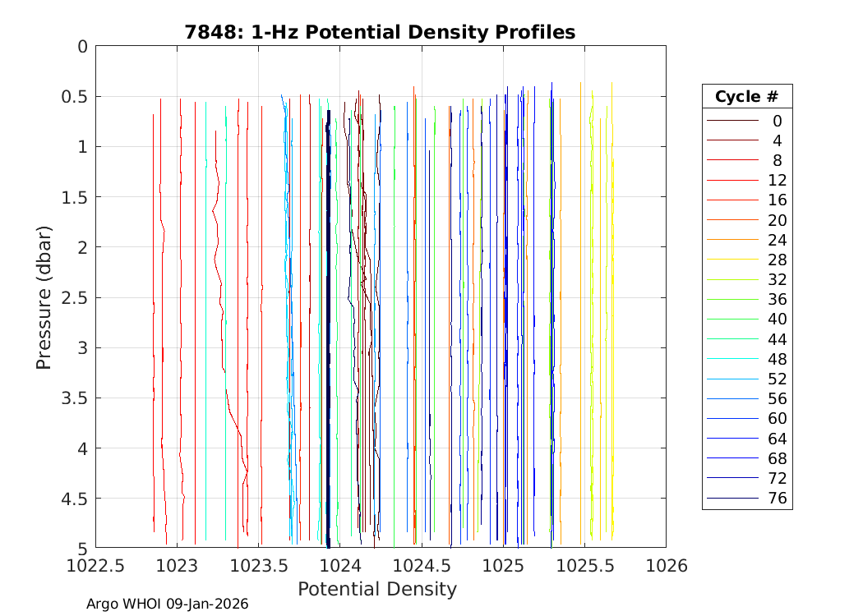Viewport: 863px width, 616px height.
Task: Select the yellow legend line for cycle 32
Action: [731, 280]
